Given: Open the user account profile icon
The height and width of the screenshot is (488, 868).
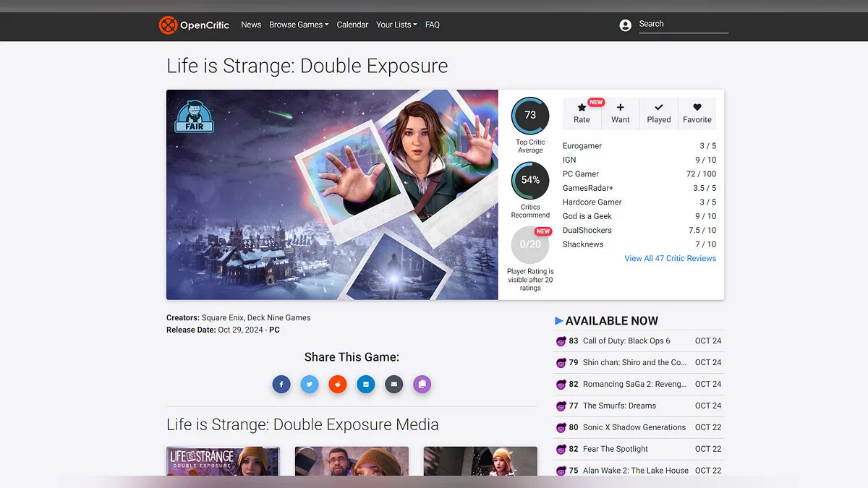Looking at the screenshot, I should click(626, 25).
